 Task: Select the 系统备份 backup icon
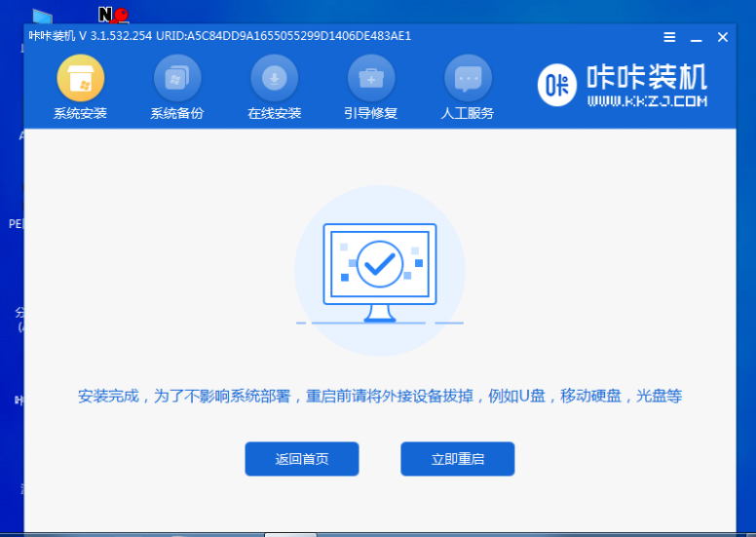(177, 78)
